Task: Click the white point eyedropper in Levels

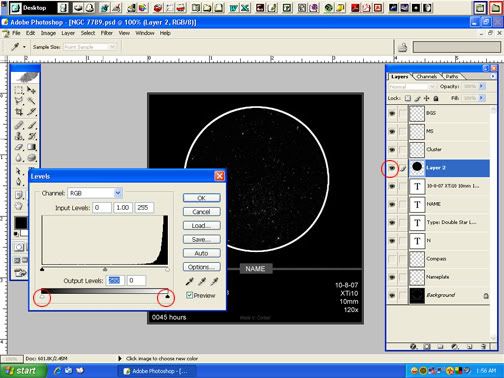Action: [x=214, y=282]
